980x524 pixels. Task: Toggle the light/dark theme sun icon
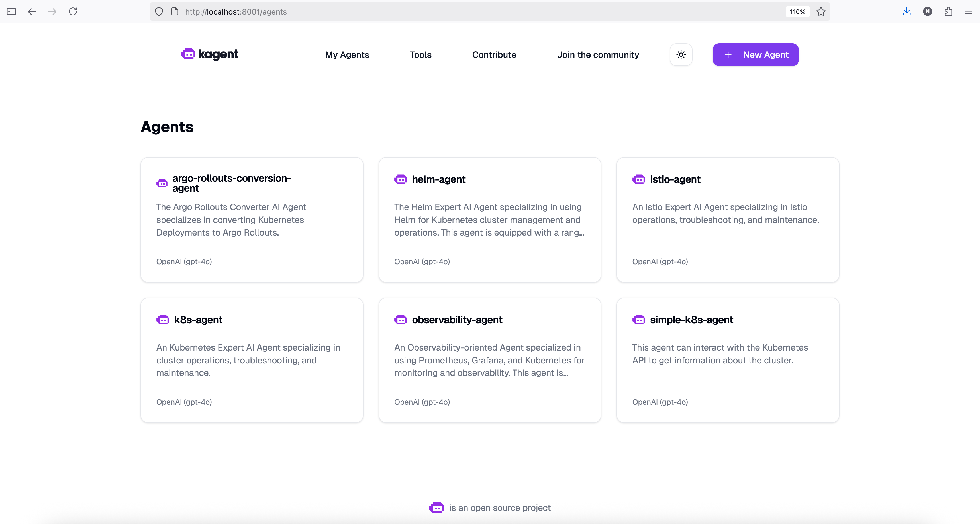tap(681, 54)
